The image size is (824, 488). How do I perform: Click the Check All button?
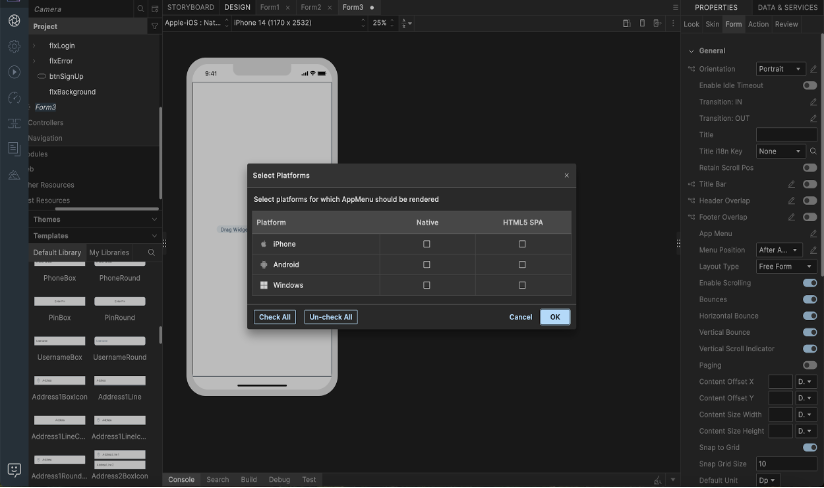(275, 317)
